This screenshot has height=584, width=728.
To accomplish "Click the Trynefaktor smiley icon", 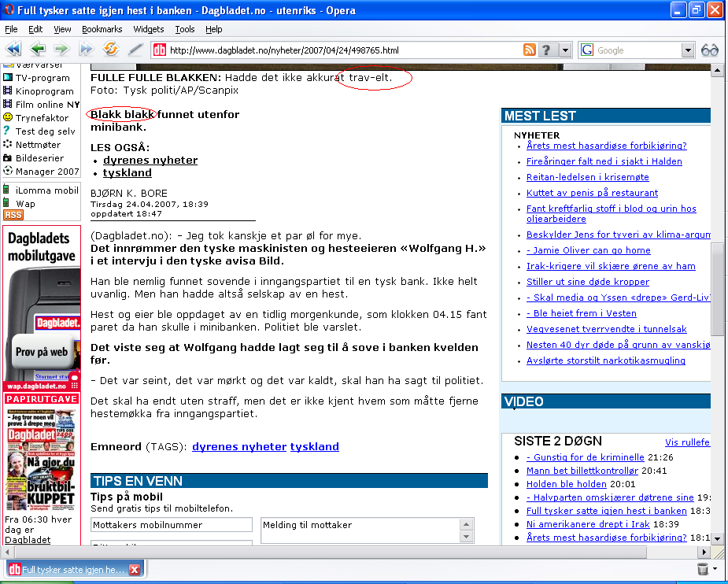I will [x=7, y=117].
